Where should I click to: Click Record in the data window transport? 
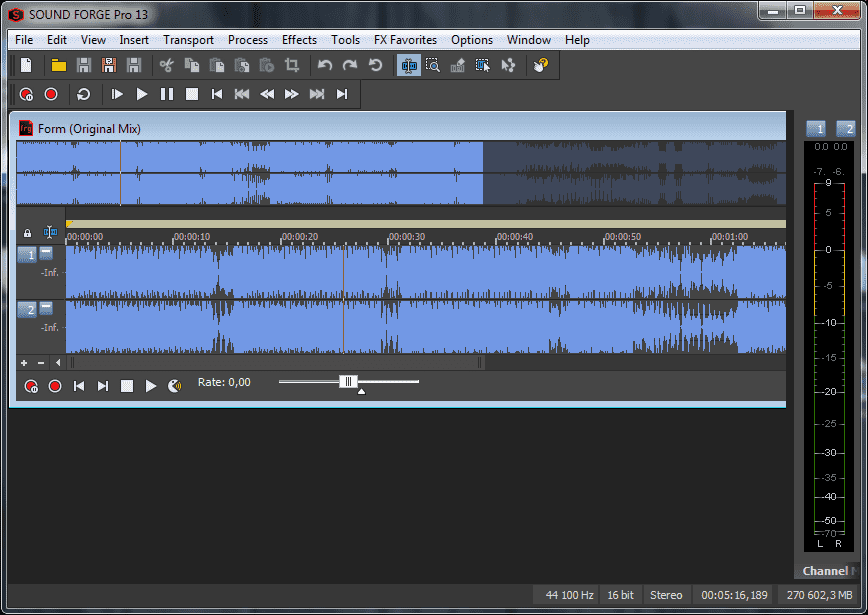55,386
